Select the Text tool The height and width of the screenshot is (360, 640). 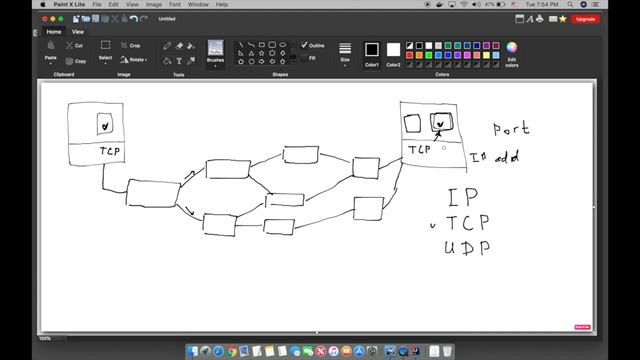(179, 61)
